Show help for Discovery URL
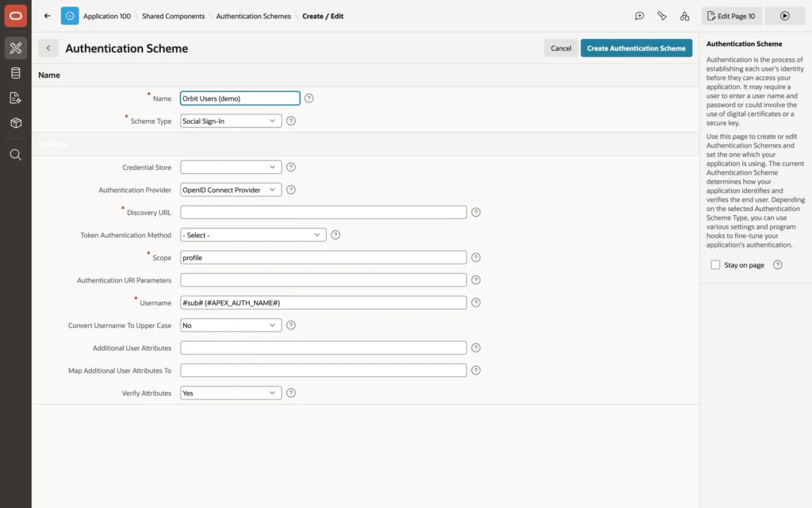Screen dimensions: 812x508 pyautogui.click(x=476, y=213)
